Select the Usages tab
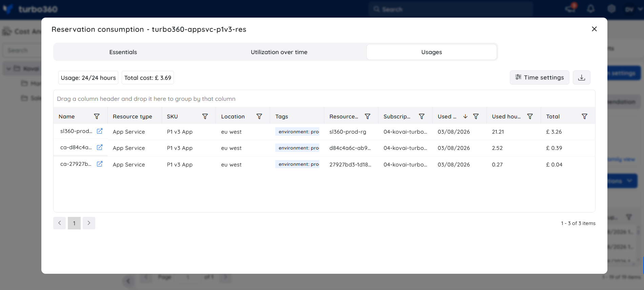The height and width of the screenshot is (290, 644). click(431, 52)
